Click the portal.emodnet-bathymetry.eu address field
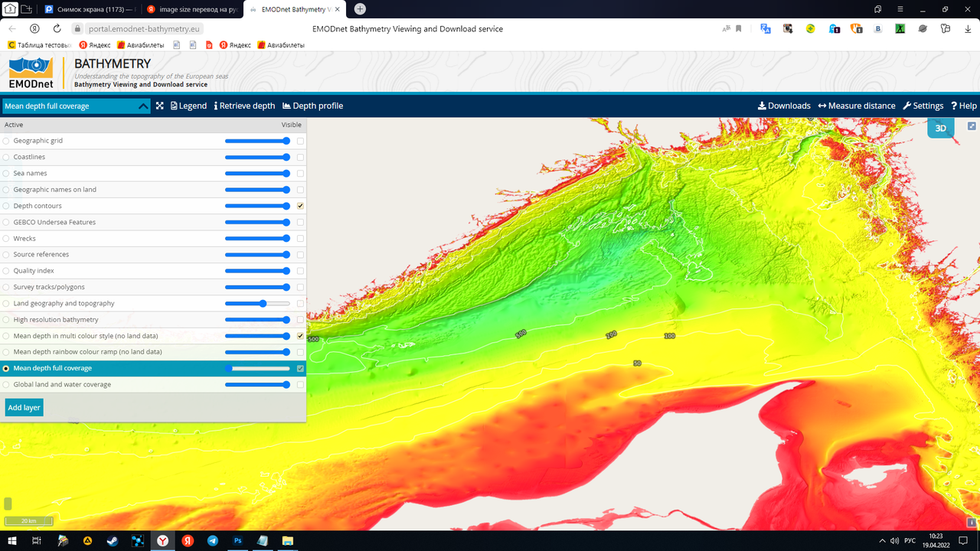 coord(144,28)
